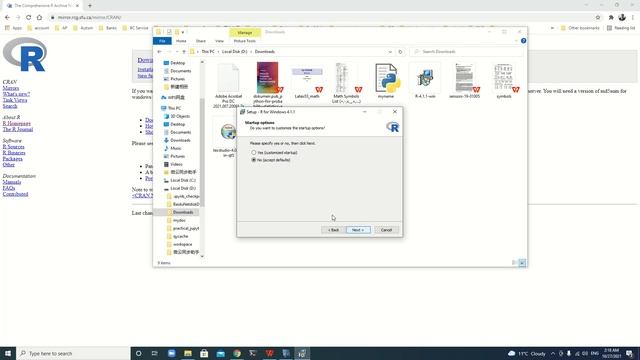Open the Picture Tools ribbon tab
The width and height of the screenshot is (640, 360).
tap(244, 41)
